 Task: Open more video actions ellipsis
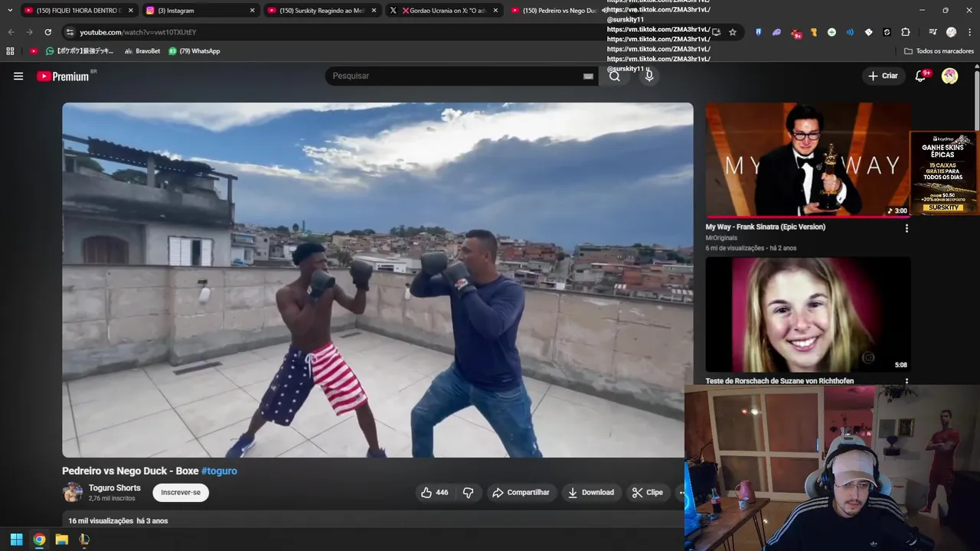coord(681,492)
